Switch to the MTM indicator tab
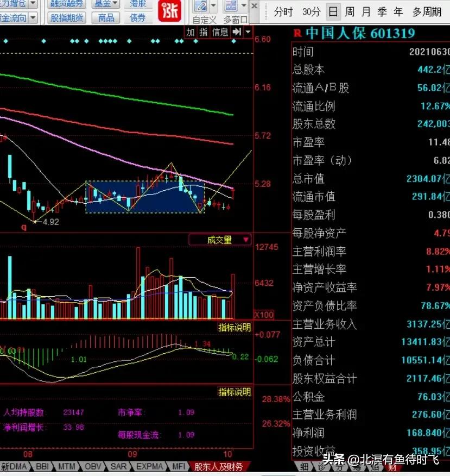The width and height of the screenshot is (450, 476). 66,466
